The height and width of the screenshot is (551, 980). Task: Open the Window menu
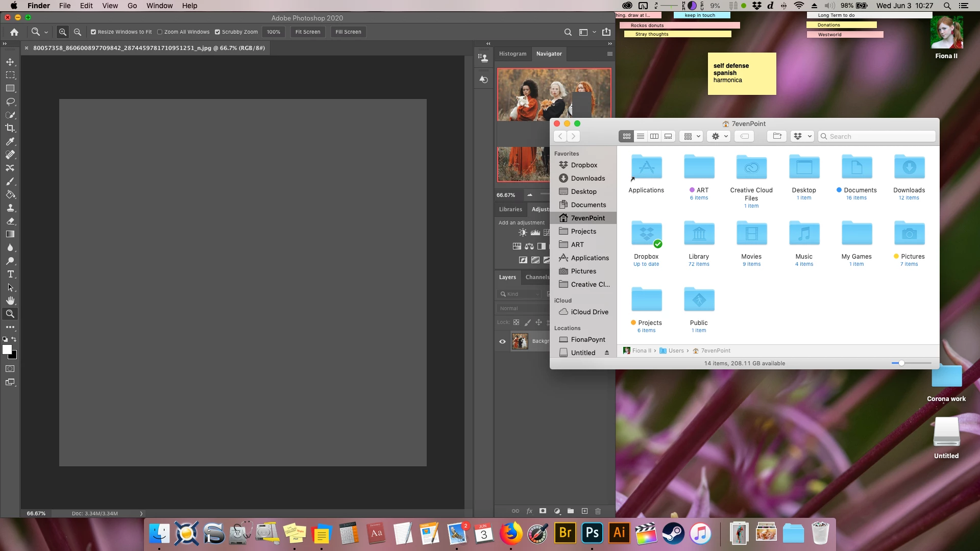[x=159, y=6]
